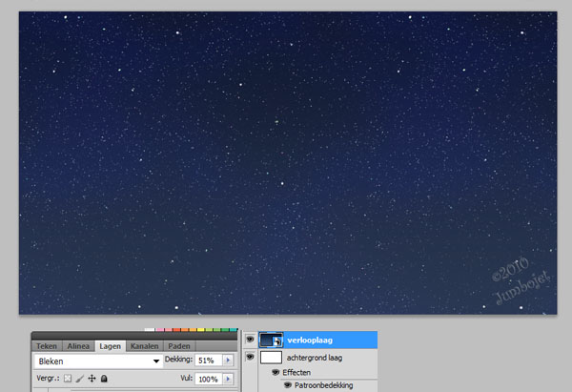Pick the white swatch above the panel

click(150, 330)
